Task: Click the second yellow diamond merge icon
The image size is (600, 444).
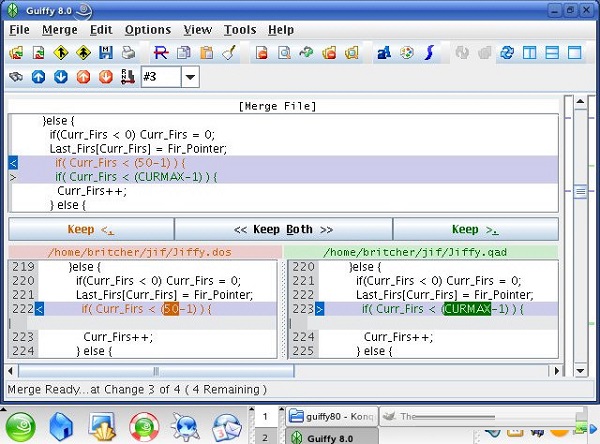Action: 83,53
